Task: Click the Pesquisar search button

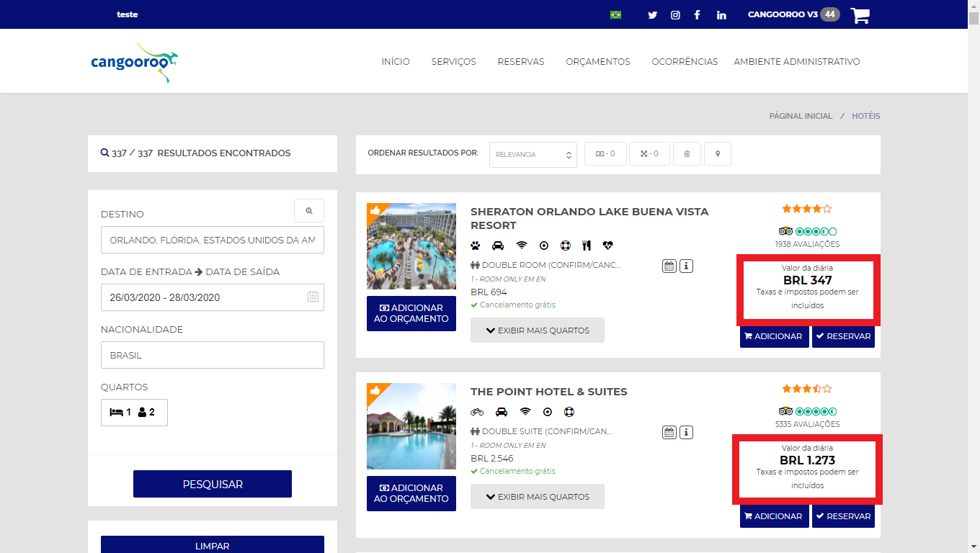Action: [213, 484]
